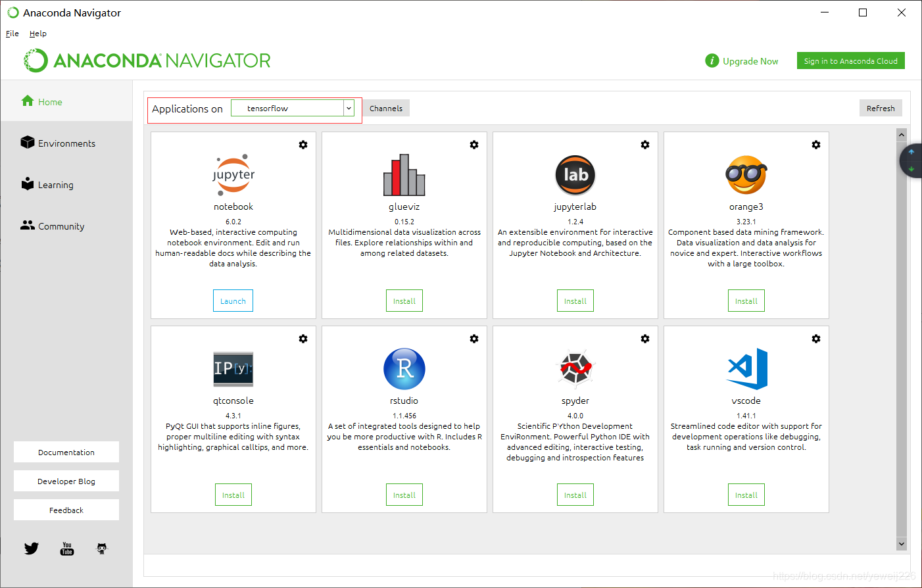This screenshot has height=588, width=922.
Task: Click the Environments cube icon
Action: point(28,142)
